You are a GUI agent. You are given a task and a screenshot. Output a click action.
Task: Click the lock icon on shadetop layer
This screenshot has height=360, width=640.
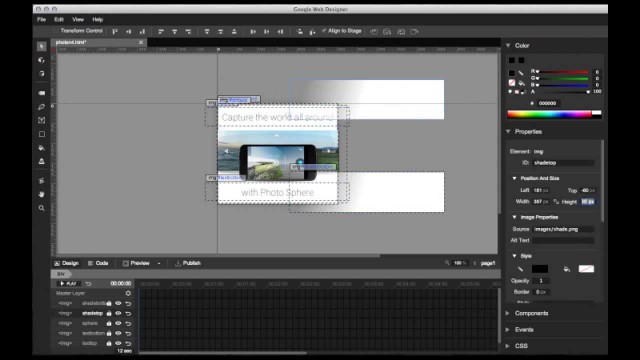click(x=109, y=313)
